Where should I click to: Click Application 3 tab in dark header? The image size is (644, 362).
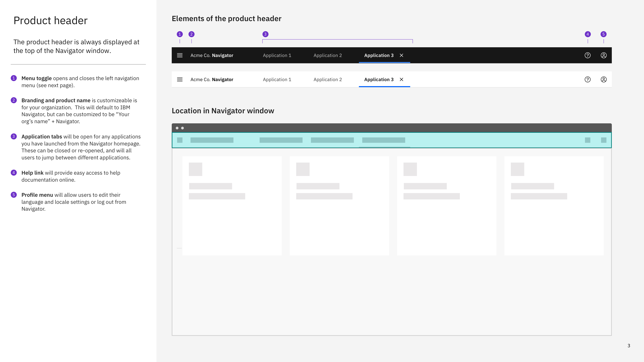379,55
